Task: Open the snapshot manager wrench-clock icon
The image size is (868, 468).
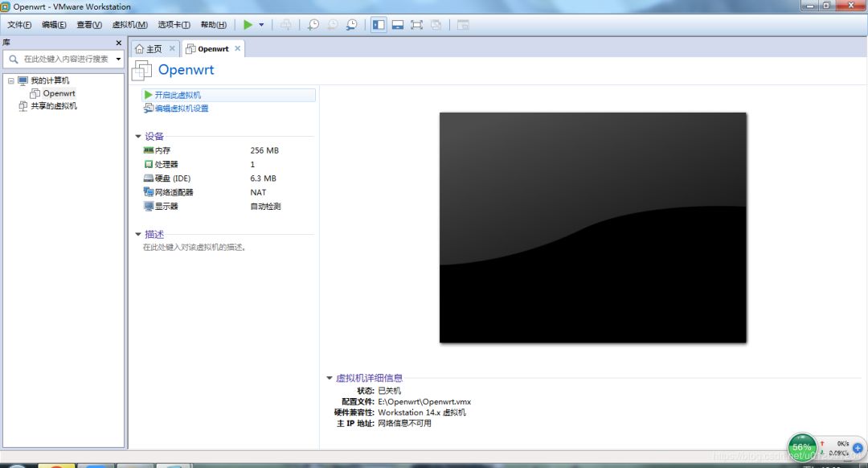Action: [x=351, y=24]
